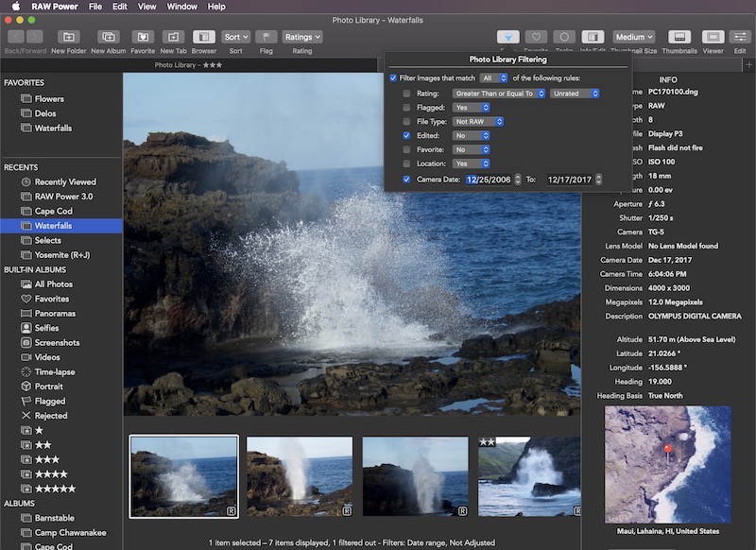Toggle 'Filter images that match' checkbox
The width and height of the screenshot is (756, 550).
click(393, 78)
